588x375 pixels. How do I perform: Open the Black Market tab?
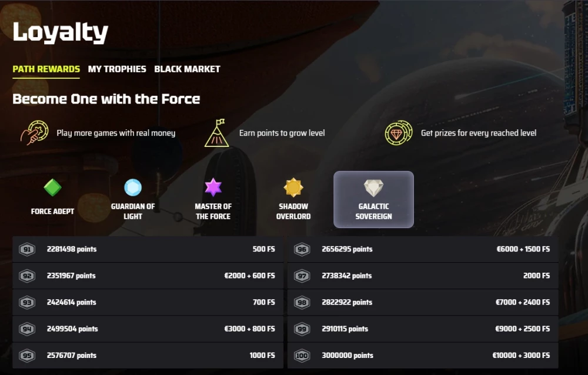pos(187,69)
